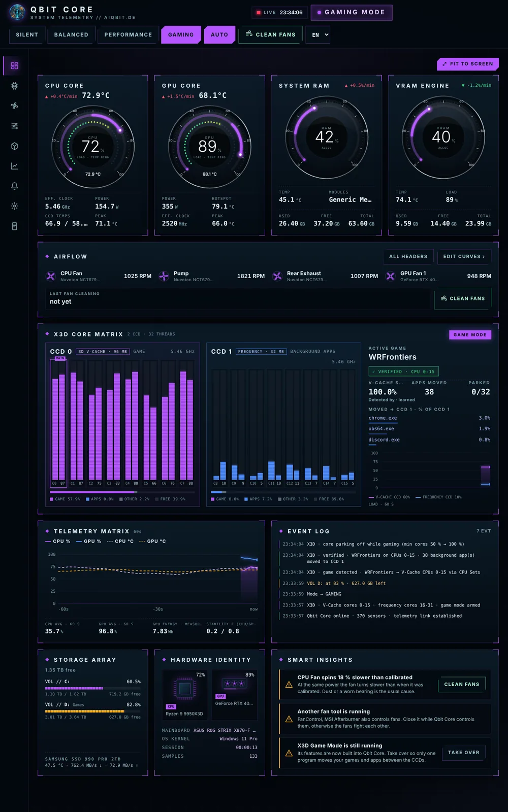The height and width of the screenshot is (812, 508).
Task: Toggle CPU °C series in telemetry legend
Action: pyautogui.click(x=120, y=542)
